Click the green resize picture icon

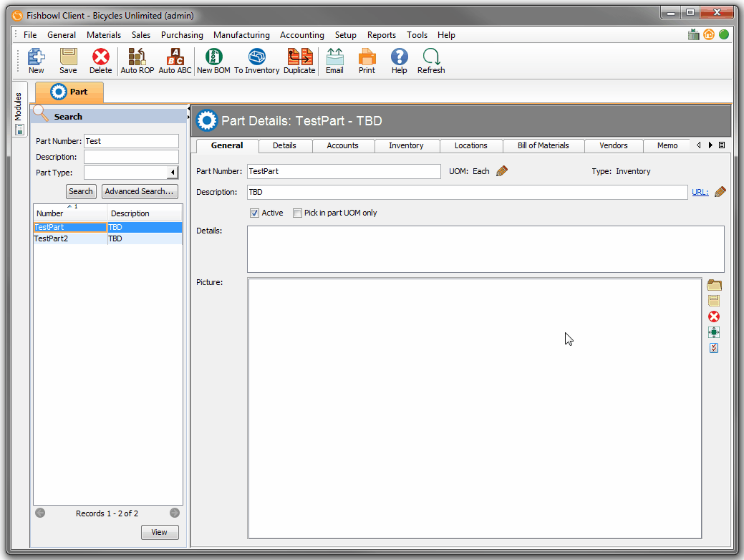[x=714, y=332]
